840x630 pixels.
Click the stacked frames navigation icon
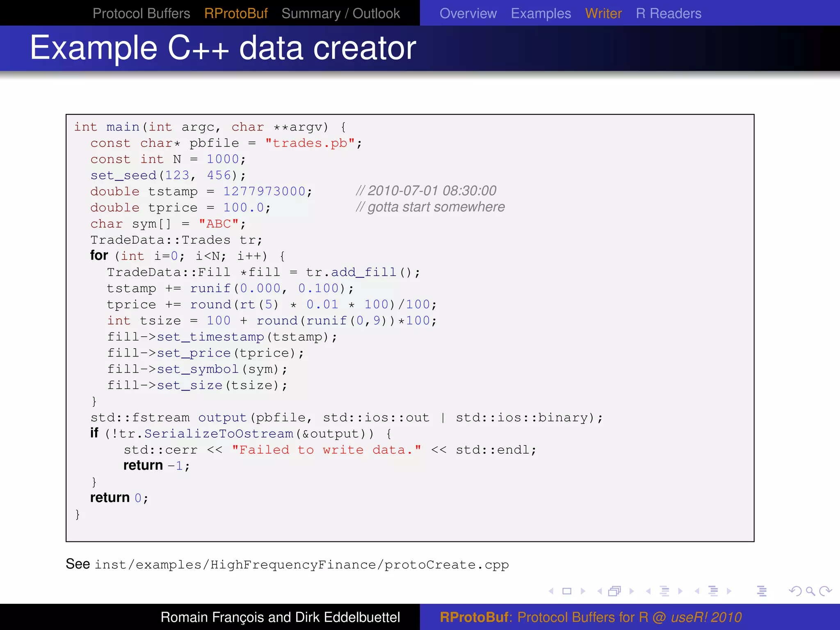[x=615, y=591]
